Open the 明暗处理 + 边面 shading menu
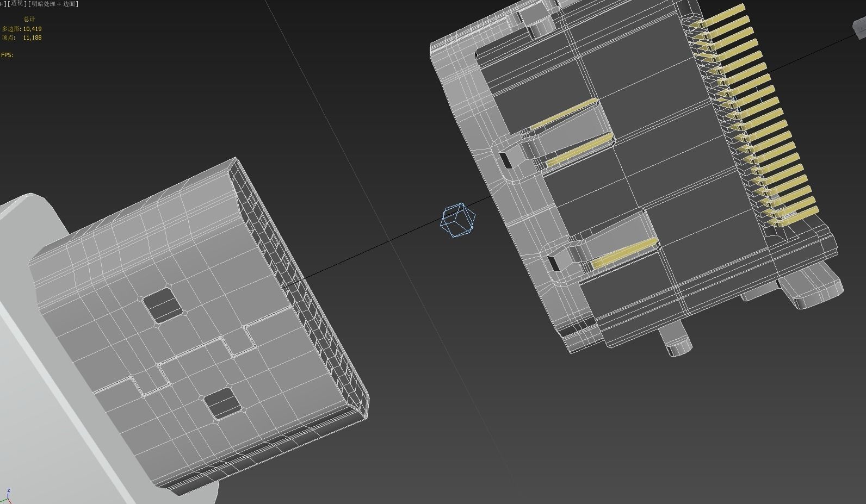This screenshot has width=866, height=504. pos(54,3)
